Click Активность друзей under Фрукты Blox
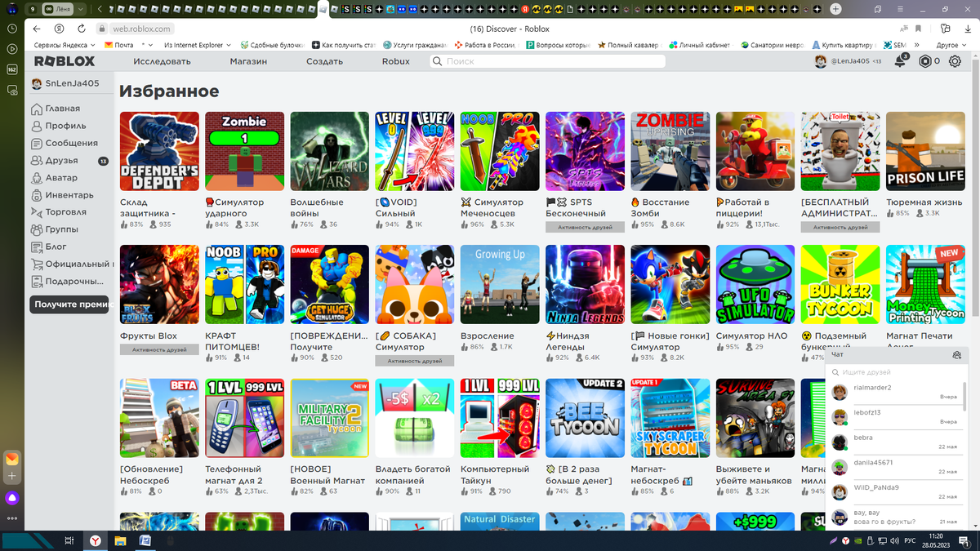Screen dimensions: 980x551 (x=159, y=349)
